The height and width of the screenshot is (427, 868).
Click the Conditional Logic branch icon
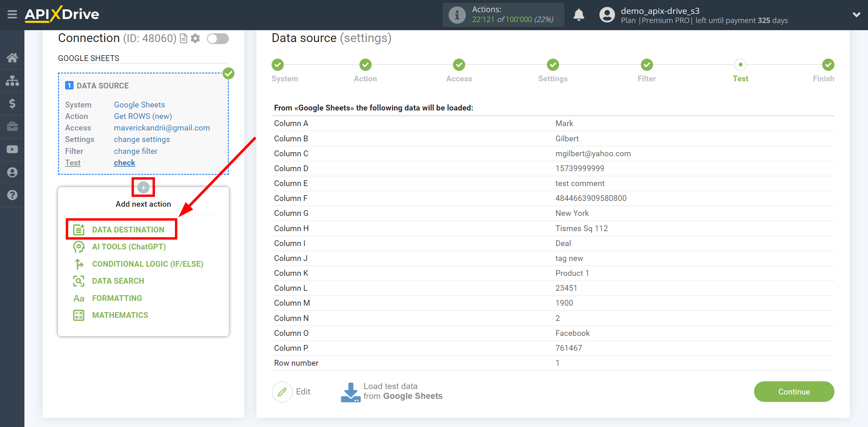[x=79, y=264]
